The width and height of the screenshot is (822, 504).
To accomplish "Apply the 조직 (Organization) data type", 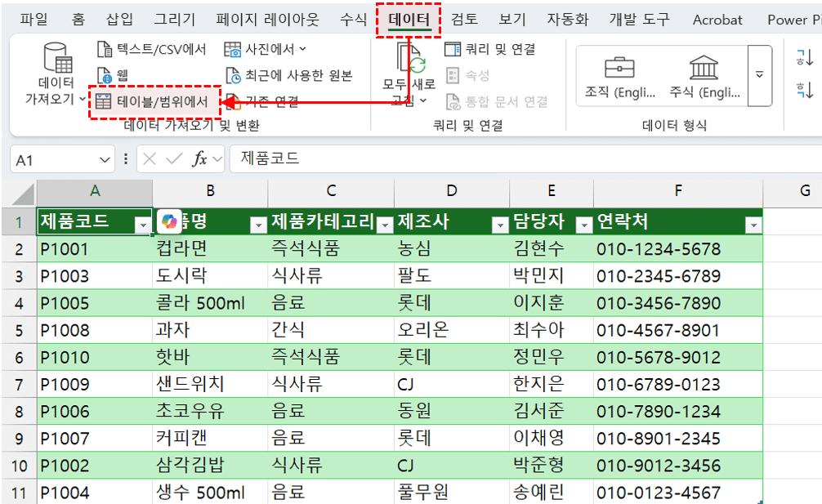I will [x=618, y=72].
